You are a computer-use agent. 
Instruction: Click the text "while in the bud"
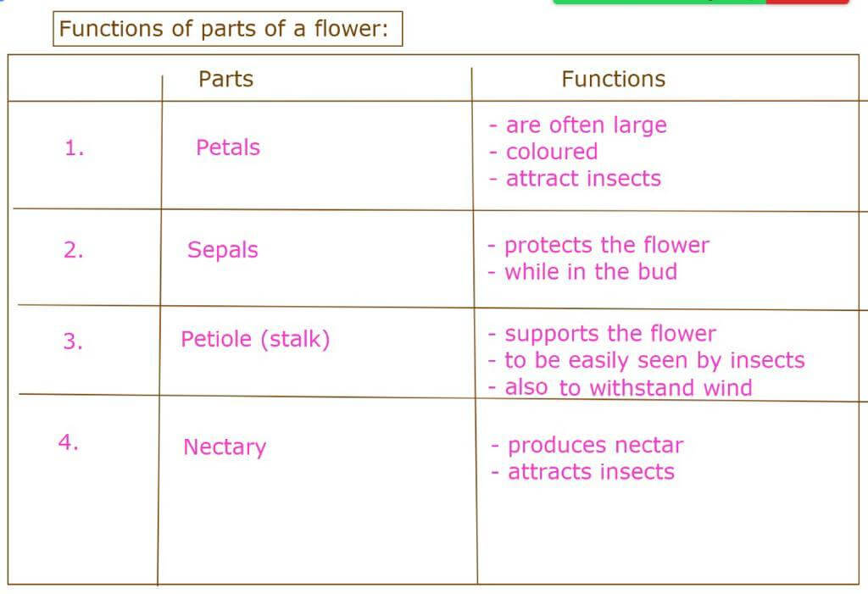(x=590, y=272)
